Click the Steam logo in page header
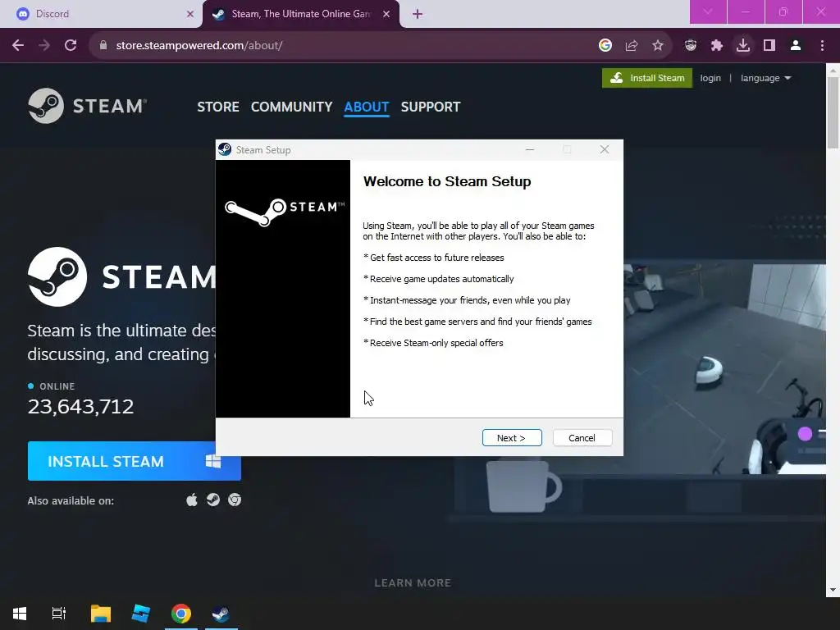This screenshot has width=840, height=630. click(87, 106)
